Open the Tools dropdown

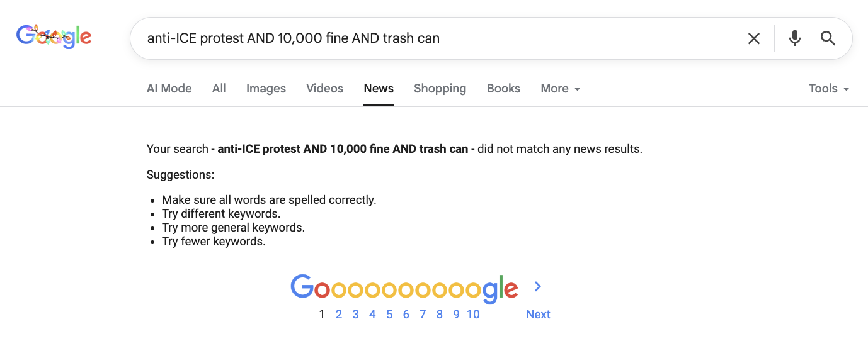coord(828,89)
